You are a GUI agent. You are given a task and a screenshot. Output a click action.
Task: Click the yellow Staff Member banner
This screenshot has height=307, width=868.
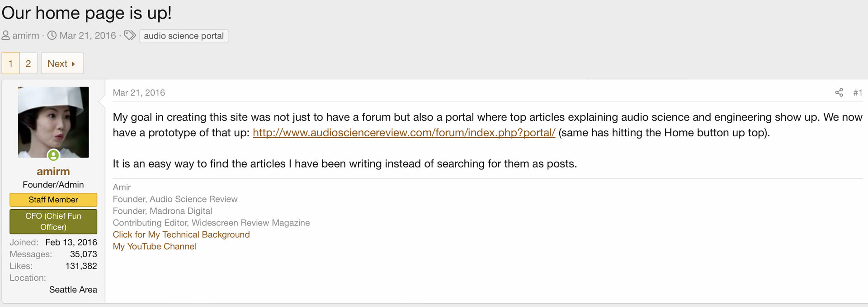click(x=53, y=200)
